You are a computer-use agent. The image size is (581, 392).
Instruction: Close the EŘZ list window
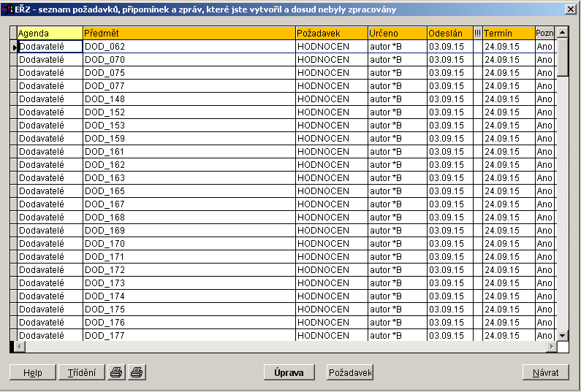(x=570, y=9)
